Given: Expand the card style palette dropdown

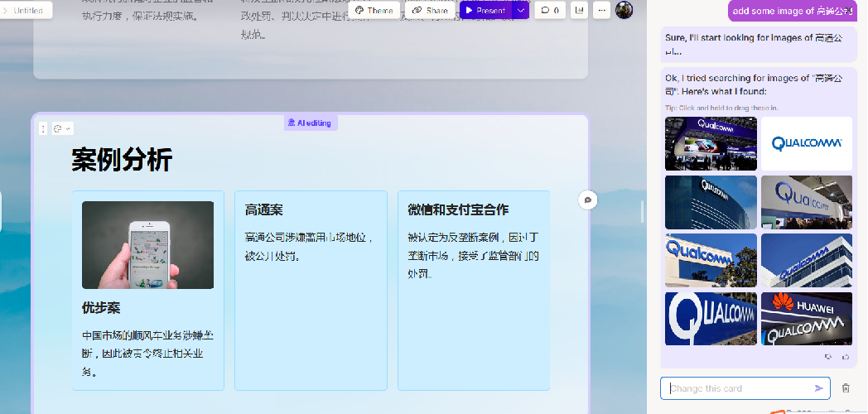Looking at the screenshot, I should click(62, 128).
